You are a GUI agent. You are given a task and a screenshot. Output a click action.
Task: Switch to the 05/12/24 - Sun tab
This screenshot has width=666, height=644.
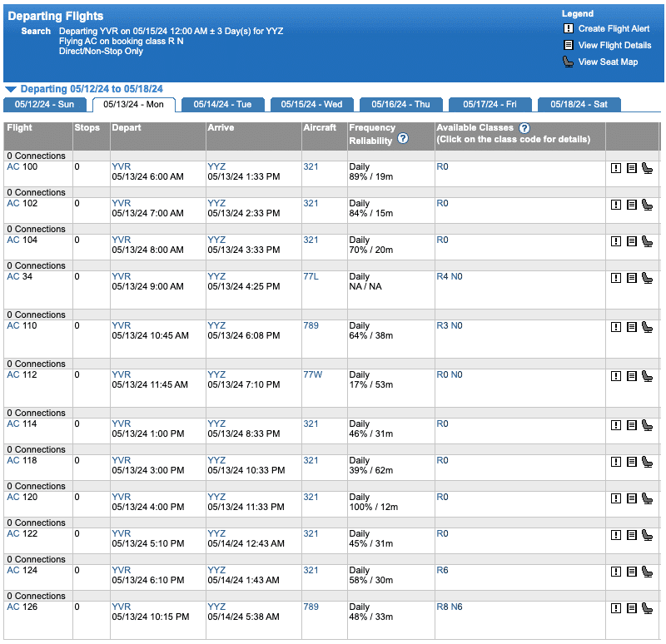[x=43, y=104]
